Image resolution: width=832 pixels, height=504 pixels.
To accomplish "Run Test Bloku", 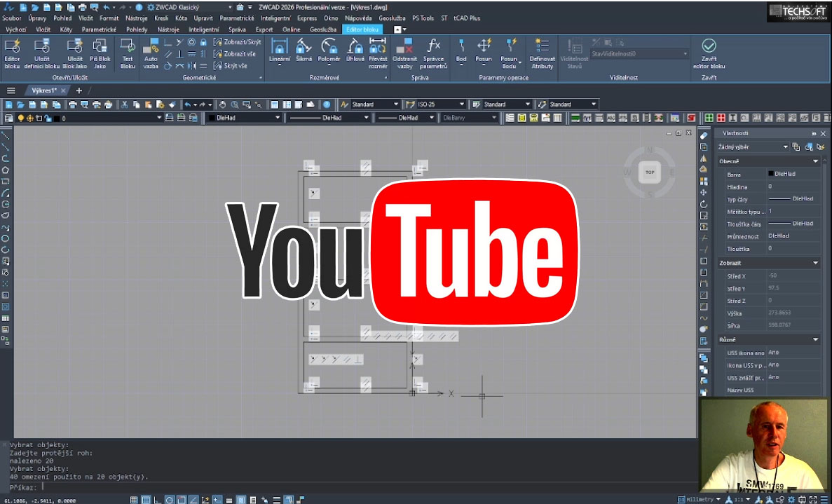I will [128, 53].
